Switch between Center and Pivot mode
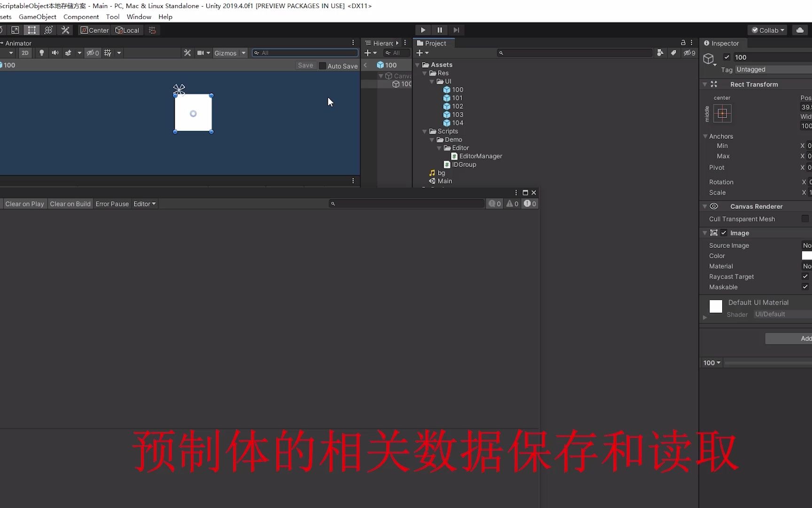The height and width of the screenshot is (508, 812). coord(94,30)
